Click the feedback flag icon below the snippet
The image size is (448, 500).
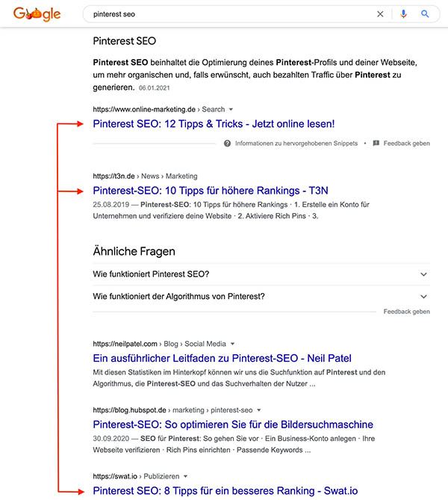click(x=376, y=143)
